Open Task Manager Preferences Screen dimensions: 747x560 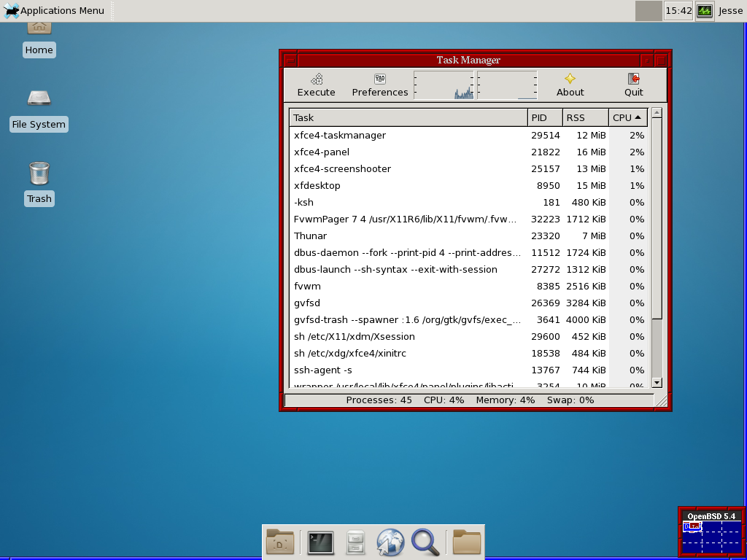coord(379,85)
